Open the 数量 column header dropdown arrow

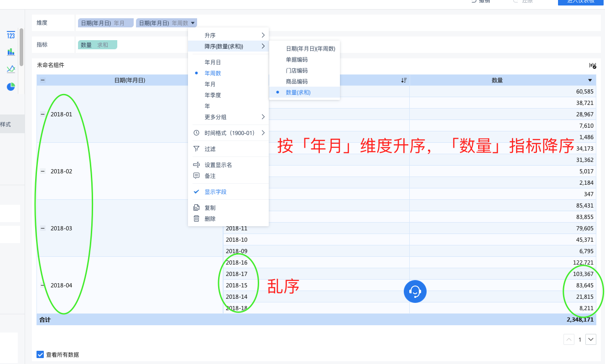tap(590, 80)
